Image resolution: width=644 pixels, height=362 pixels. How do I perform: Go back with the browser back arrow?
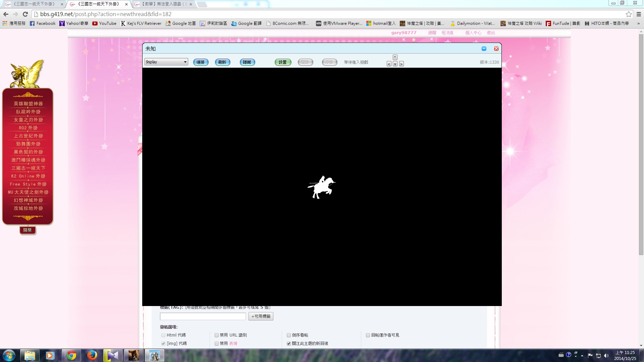tap(6, 14)
